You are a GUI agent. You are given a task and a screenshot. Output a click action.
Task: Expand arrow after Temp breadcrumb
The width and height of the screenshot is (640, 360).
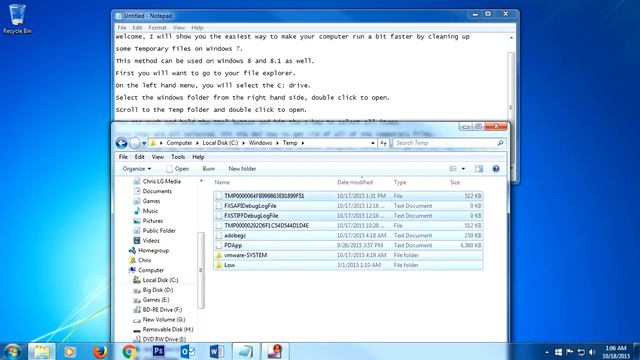[x=303, y=143]
